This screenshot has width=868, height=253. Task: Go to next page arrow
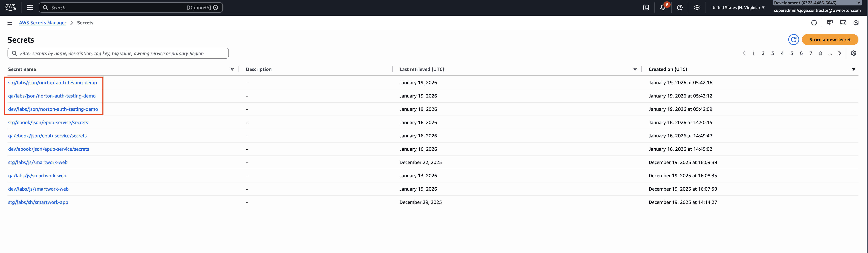click(840, 53)
